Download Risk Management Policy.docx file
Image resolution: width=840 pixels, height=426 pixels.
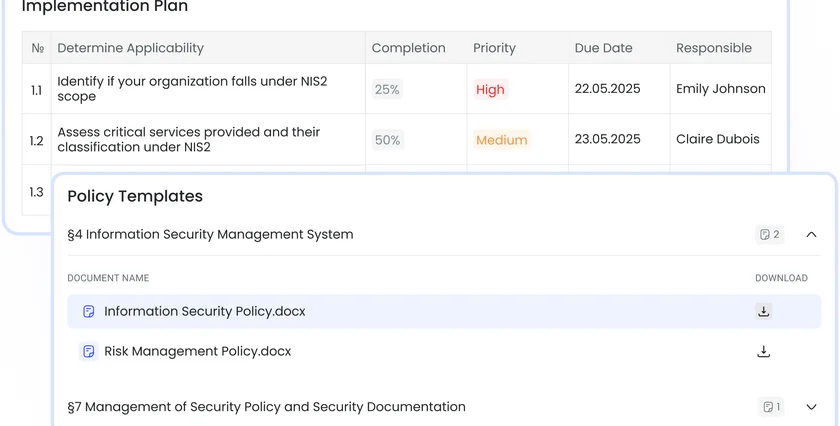(763, 352)
